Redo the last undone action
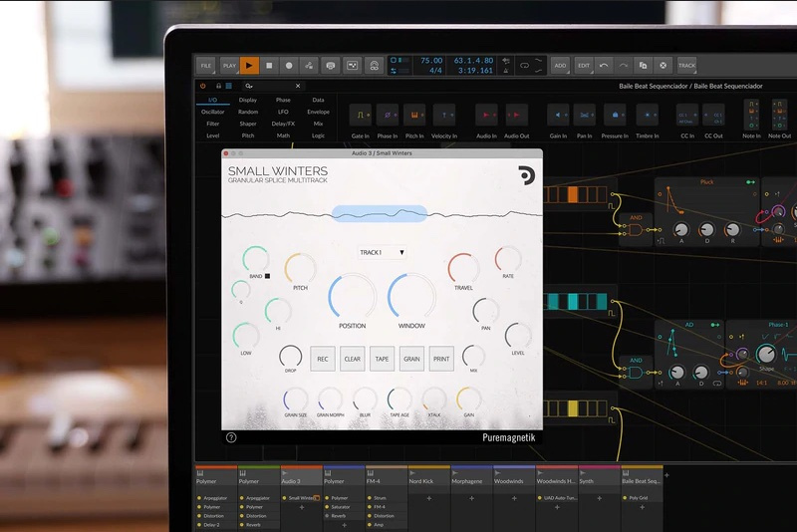The image size is (797, 532). click(x=624, y=66)
